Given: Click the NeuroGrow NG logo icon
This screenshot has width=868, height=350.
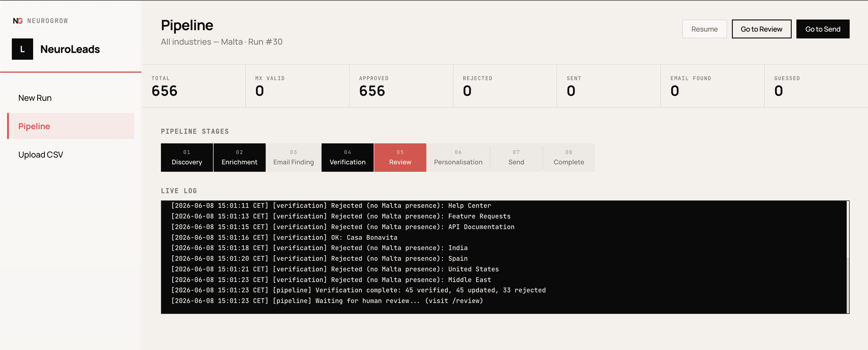Looking at the screenshot, I should coord(18,21).
